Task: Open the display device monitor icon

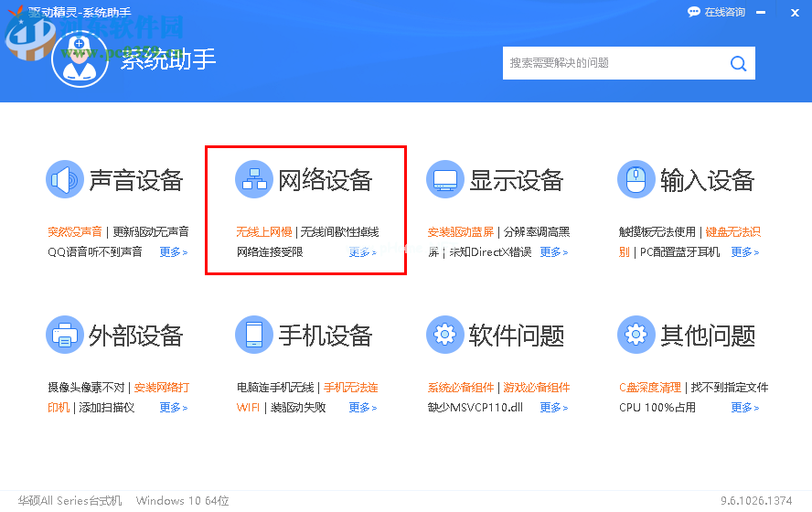Action: tap(444, 179)
